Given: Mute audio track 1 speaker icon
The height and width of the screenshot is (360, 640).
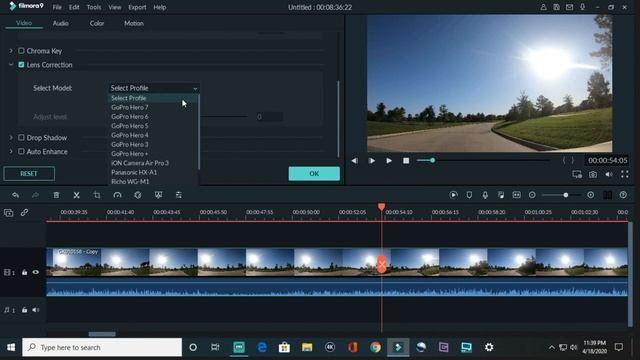Looking at the screenshot, I should 36,310.
